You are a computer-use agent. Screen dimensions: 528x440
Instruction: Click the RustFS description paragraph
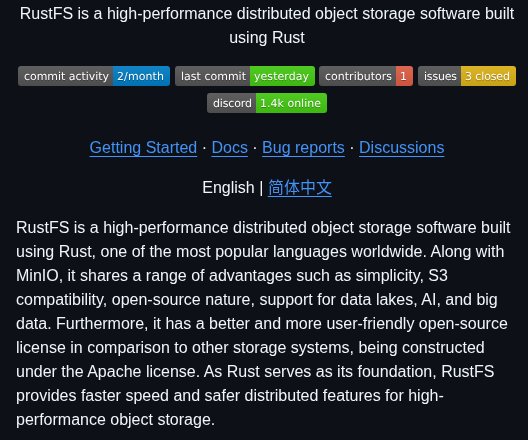(263, 323)
